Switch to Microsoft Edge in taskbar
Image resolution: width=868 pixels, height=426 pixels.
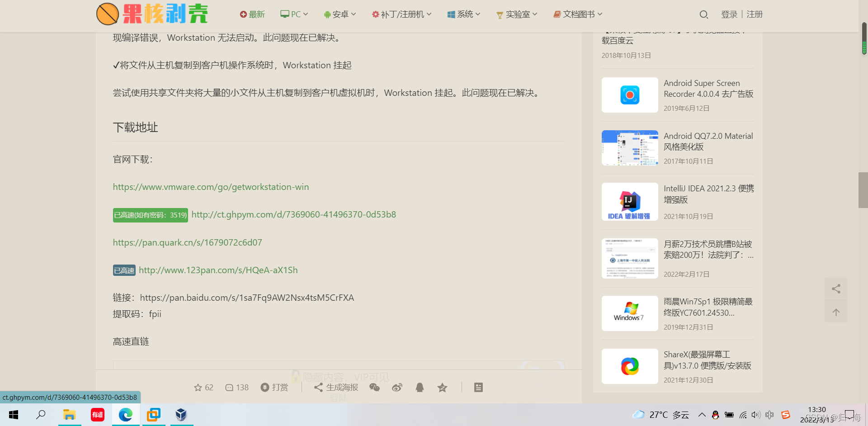point(126,415)
